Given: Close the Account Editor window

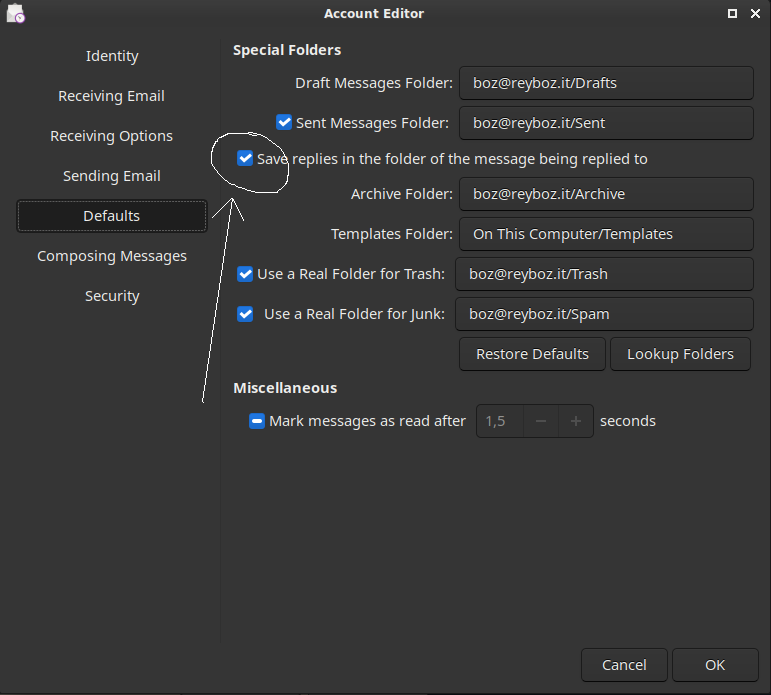Looking at the screenshot, I should point(755,14).
